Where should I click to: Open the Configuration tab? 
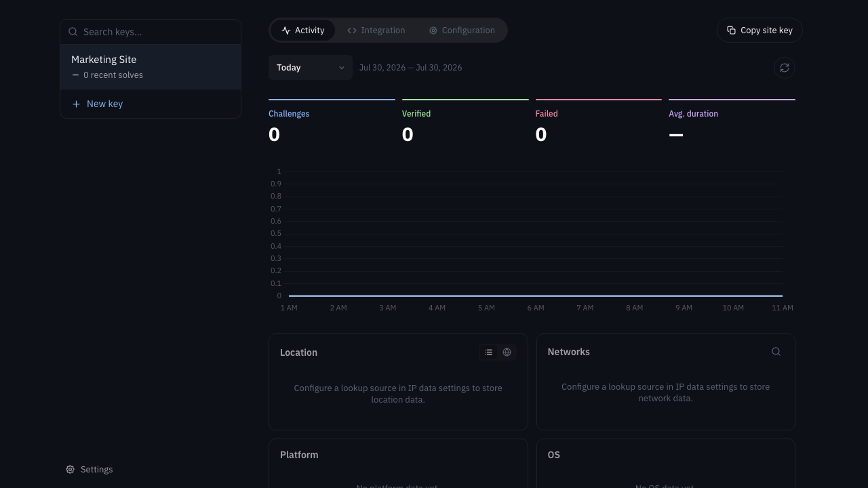click(x=462, y=30)
